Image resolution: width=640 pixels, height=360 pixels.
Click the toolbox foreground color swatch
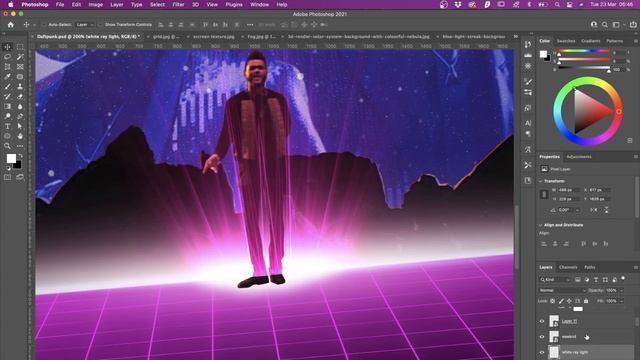tap(11, 158)
